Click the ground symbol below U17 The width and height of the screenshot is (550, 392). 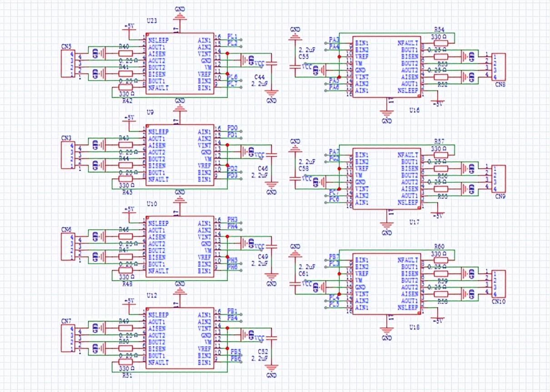(x=387, y=226)
